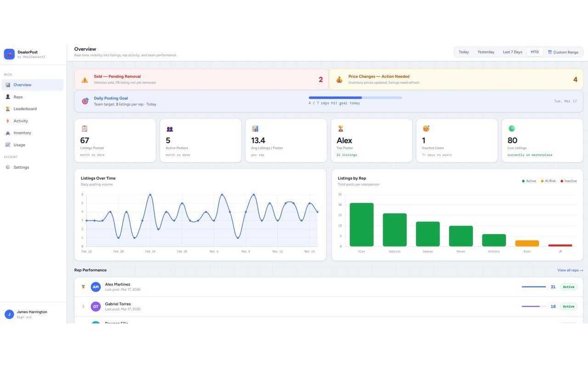588x368 pixels.
Task: Open the Price Changes — Action Needed alert
Action: (456, 79)
